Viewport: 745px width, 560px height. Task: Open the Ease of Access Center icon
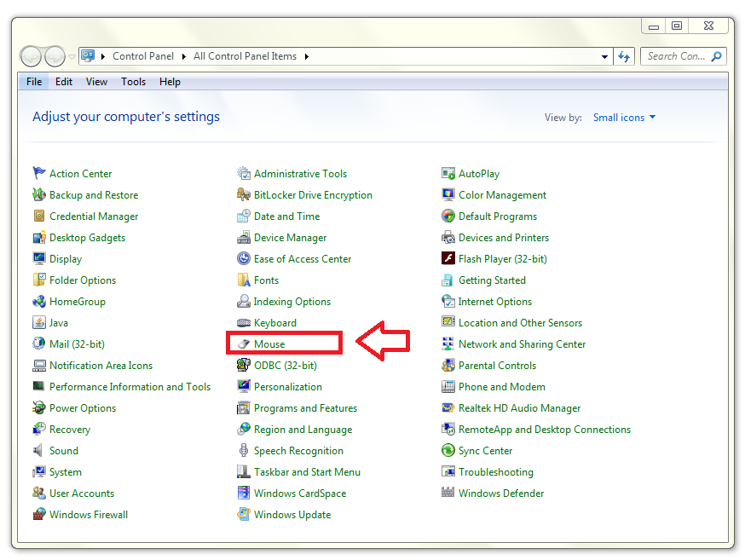click(x=244, y=259)
